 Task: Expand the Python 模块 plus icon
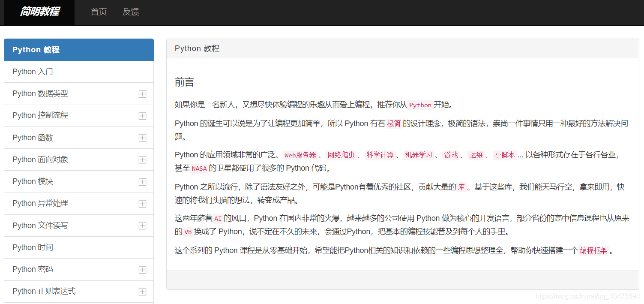click(x=143, y=182)
